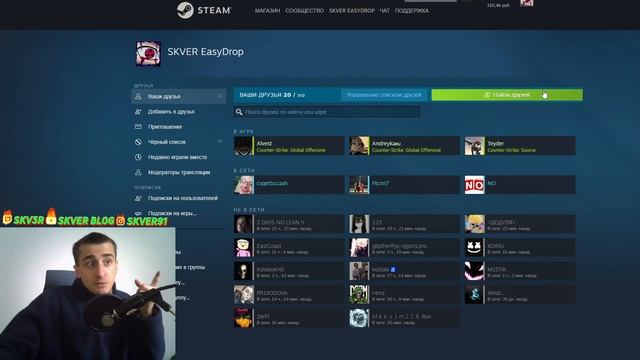This screenshot has width=640, height=360.
Task: Open offline friend kostaki
Action: point(404,271)
